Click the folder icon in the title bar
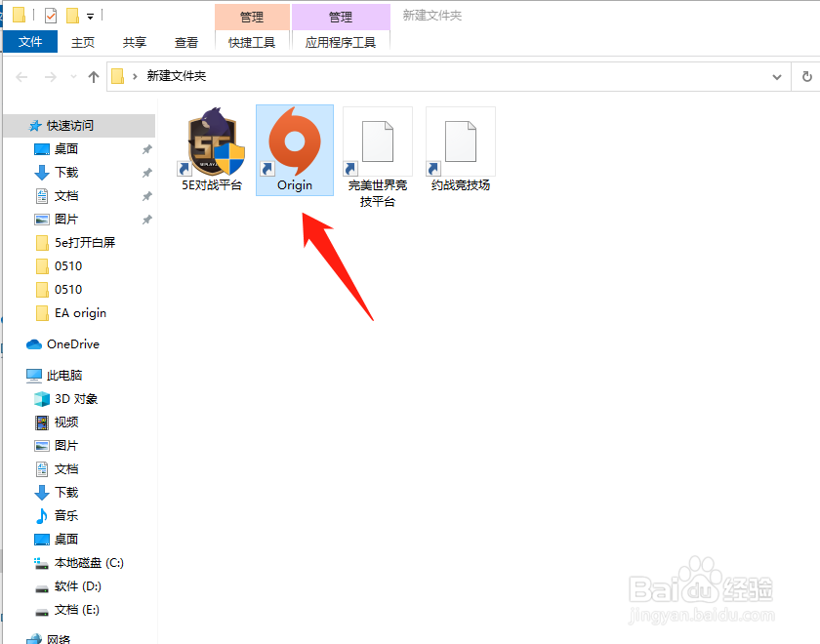820x644 pixels. click(x=19, y=16)
